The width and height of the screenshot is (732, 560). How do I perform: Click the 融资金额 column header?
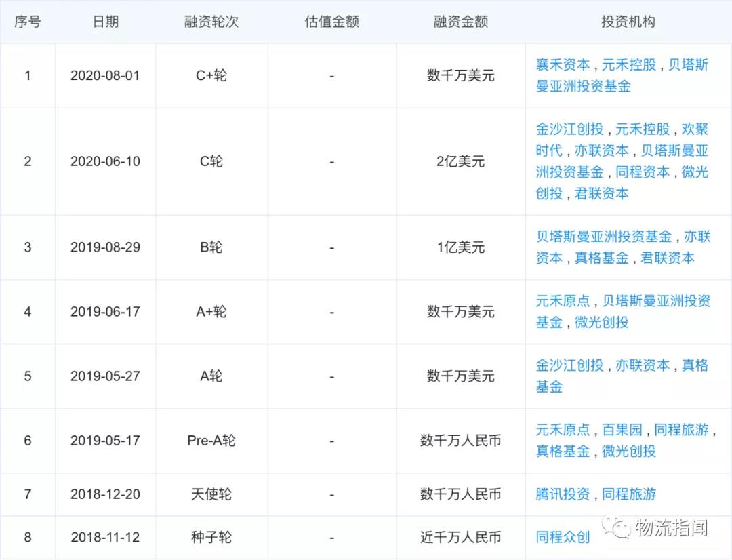coord(461,22)
